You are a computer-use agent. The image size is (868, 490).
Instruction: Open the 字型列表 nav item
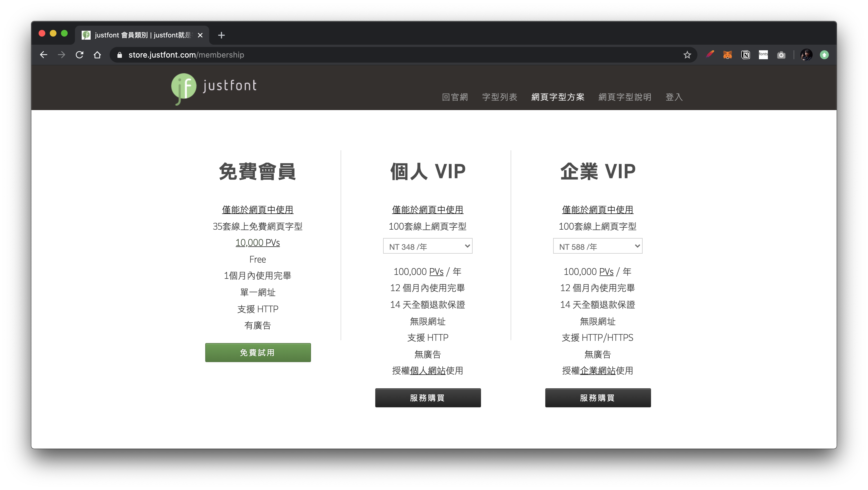point(499,97)
